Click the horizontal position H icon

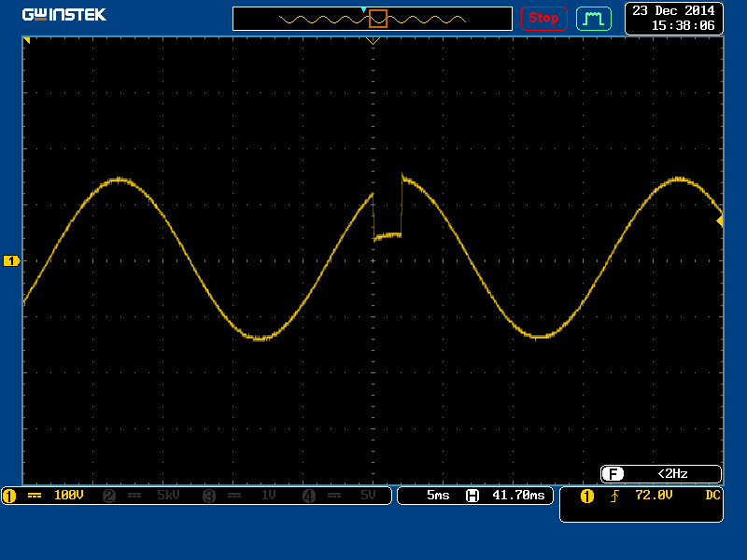pos(473,496)
